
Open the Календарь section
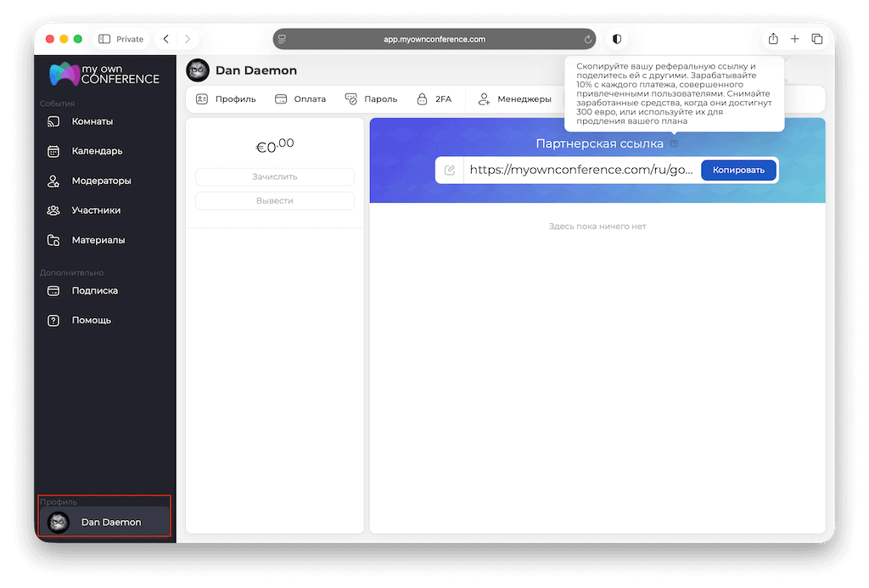[97, 151]
